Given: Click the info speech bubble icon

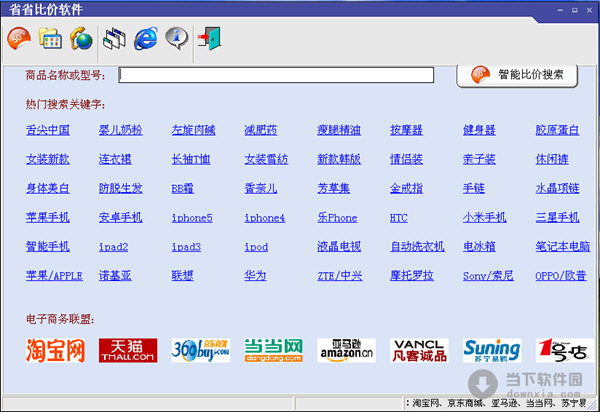Looking at the screenshot, I should (x=177, y=39).
